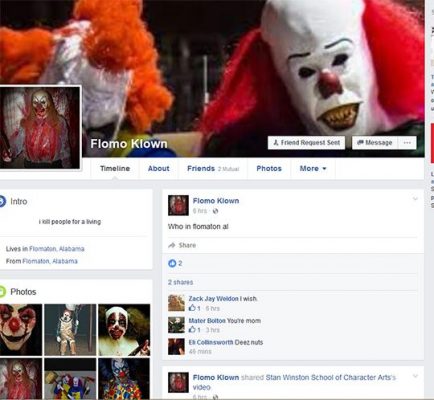Click the 6 hrs timestamp on first post
Screen dimensions: 434x400
[x=200, y=211]
